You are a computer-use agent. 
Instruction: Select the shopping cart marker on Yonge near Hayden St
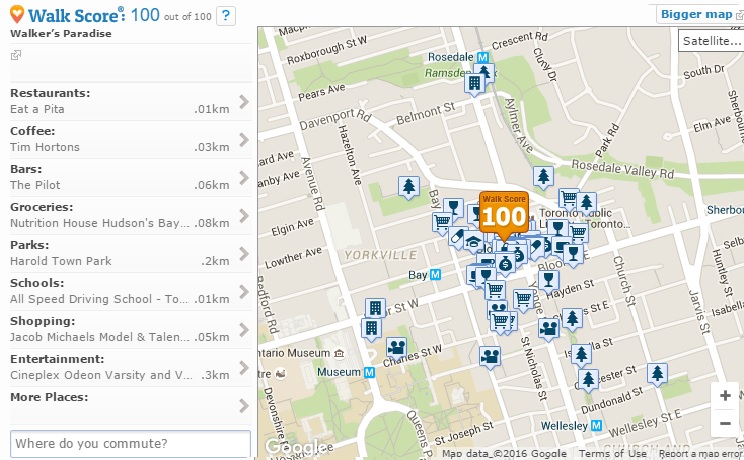523,299
